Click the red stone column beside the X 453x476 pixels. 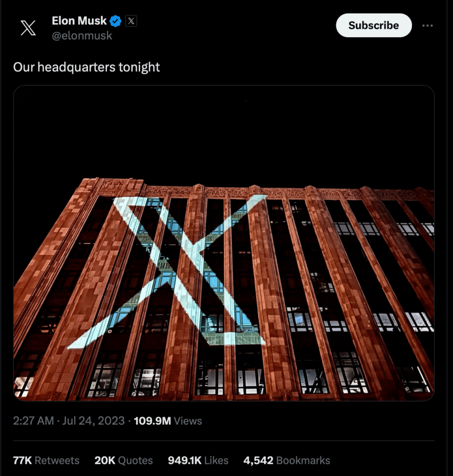(267, 291)
